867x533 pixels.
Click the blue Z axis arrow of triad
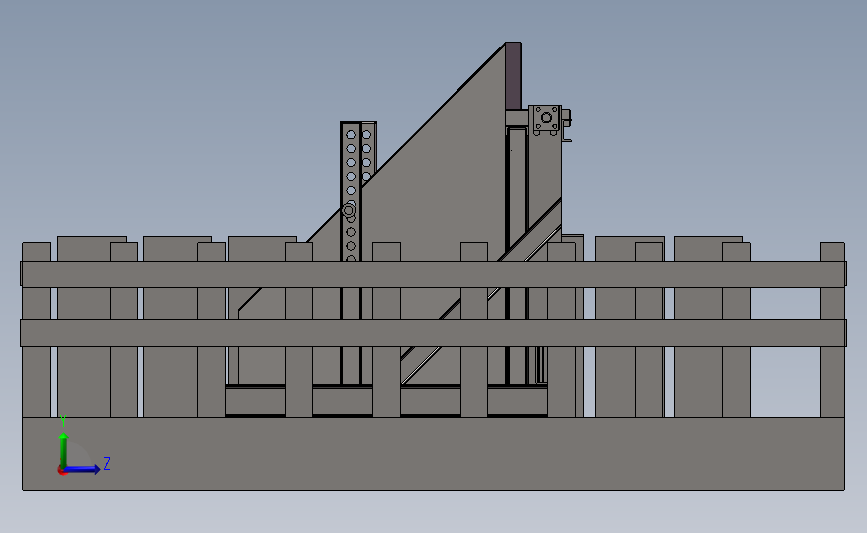pos(82,469)
